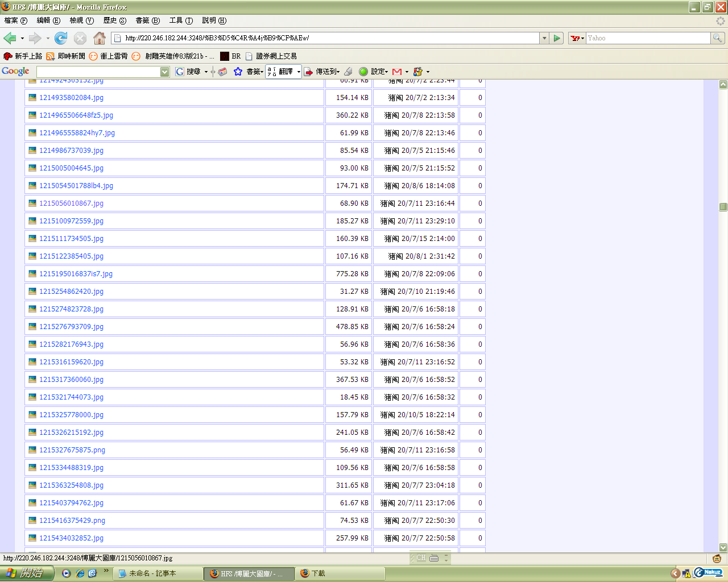Switch to 未命名 - 記事本 taskbar window
This screenshot has height=582, width=728.
click(x=158, y=573)
